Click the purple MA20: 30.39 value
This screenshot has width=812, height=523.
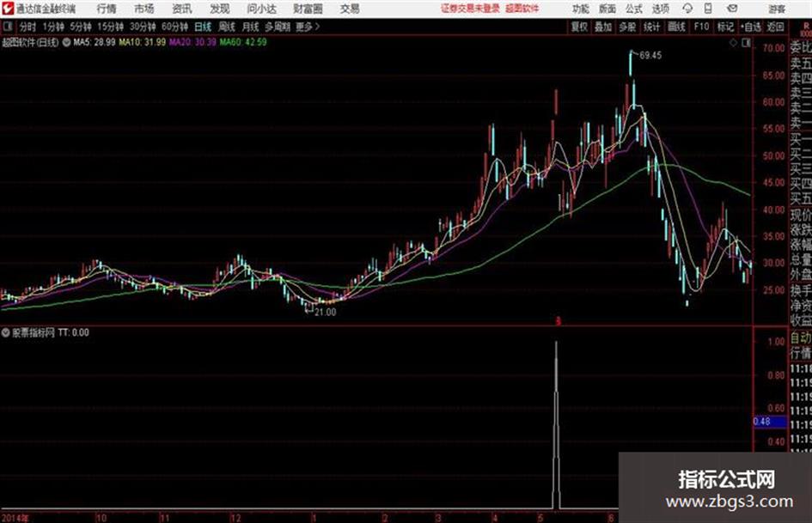pyautogui.click(x=192, y=42)
